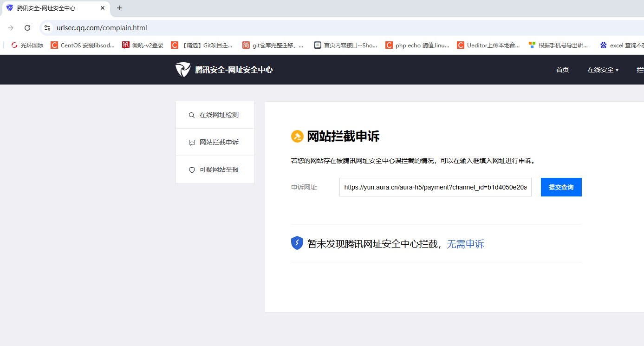This screenshot has height=346, width=644.
Task: Click the 暂未发现腾讯网址安全中心拦截 message
Action: pyautogui.click(x=374, y=244)
